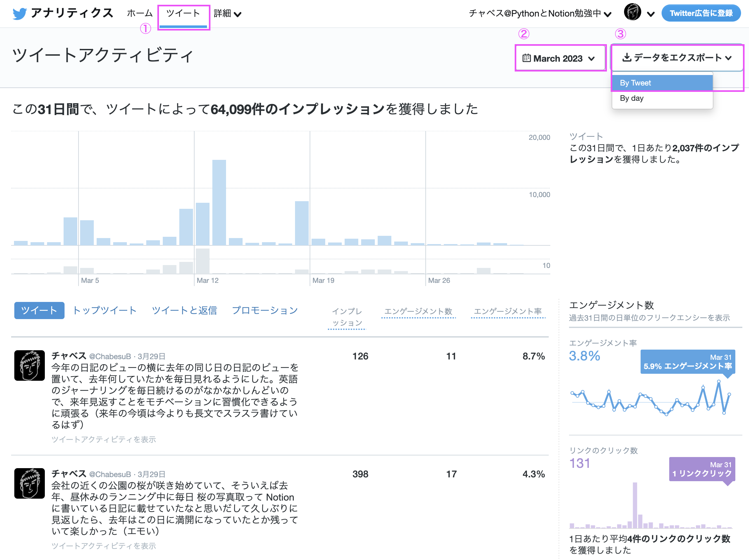Click the download icon on export button

click(x=626, y=57)
